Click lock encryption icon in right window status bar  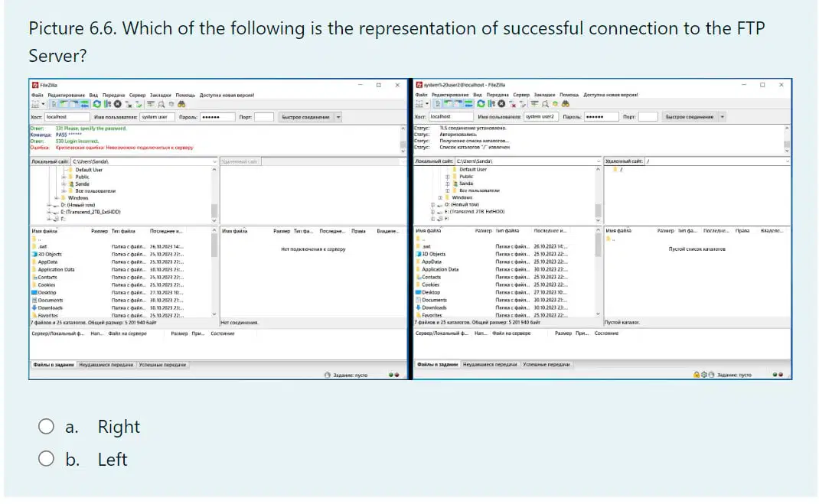[x=697, y=375]
